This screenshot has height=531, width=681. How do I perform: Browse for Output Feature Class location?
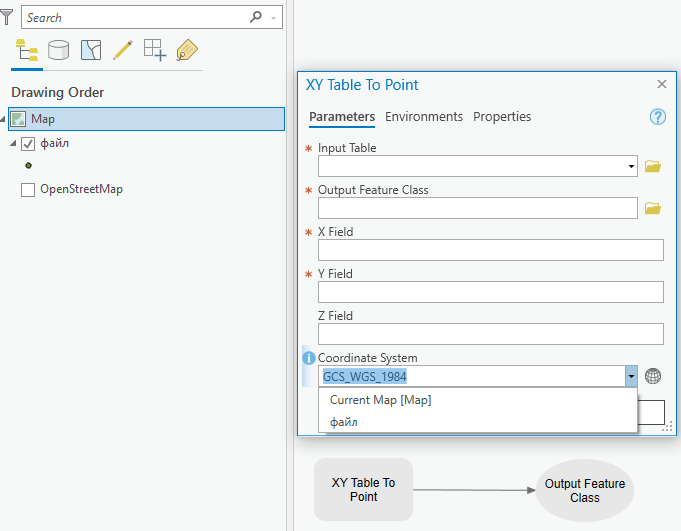tap(653, 208)
